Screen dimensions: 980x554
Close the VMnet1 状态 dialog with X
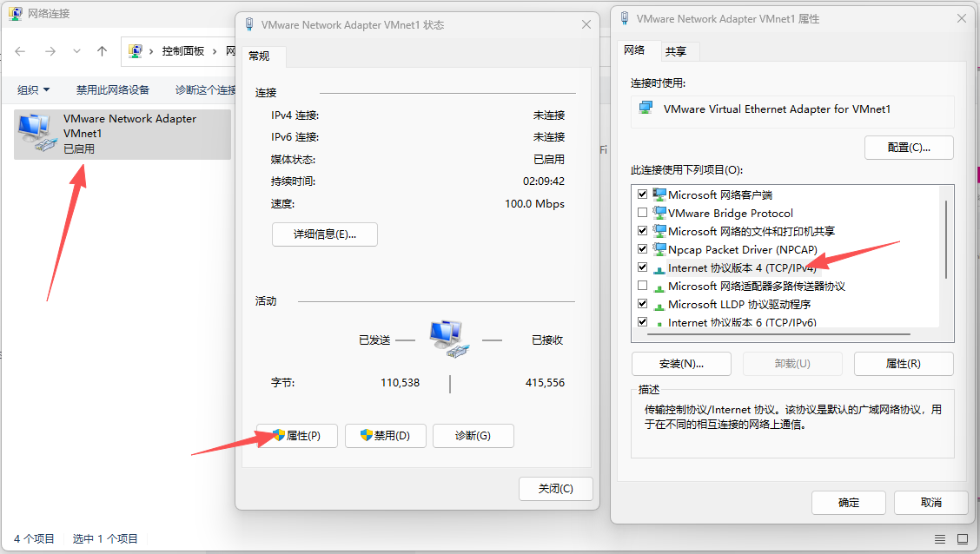point(586,24)
